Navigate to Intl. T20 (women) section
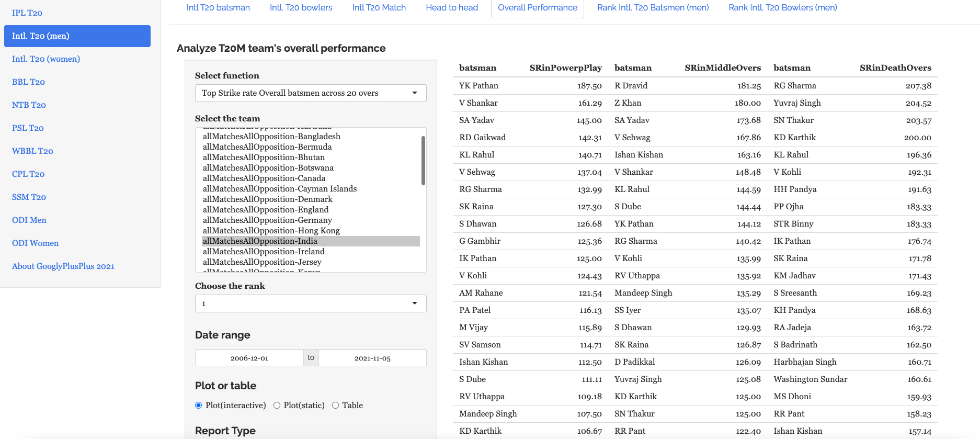980x439 pixels. pyautogui.click(x=46, y=59)
